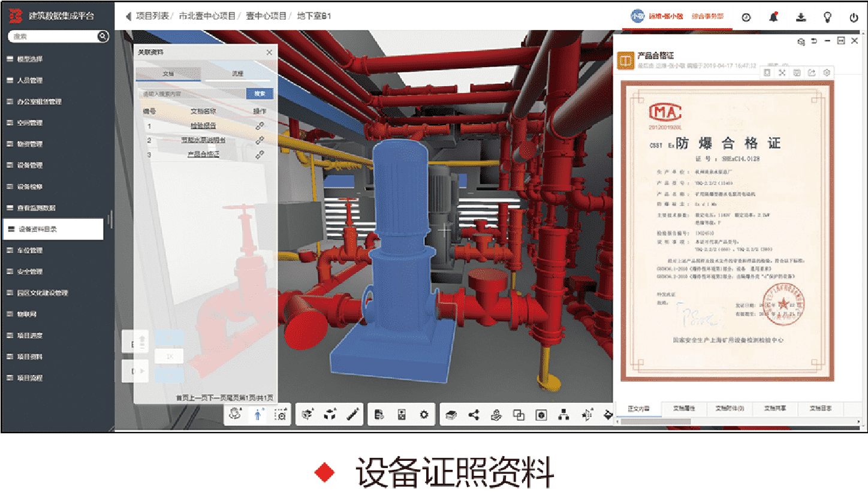
Task: Click the sidebar search input field
Action: [x=53, y=37]
